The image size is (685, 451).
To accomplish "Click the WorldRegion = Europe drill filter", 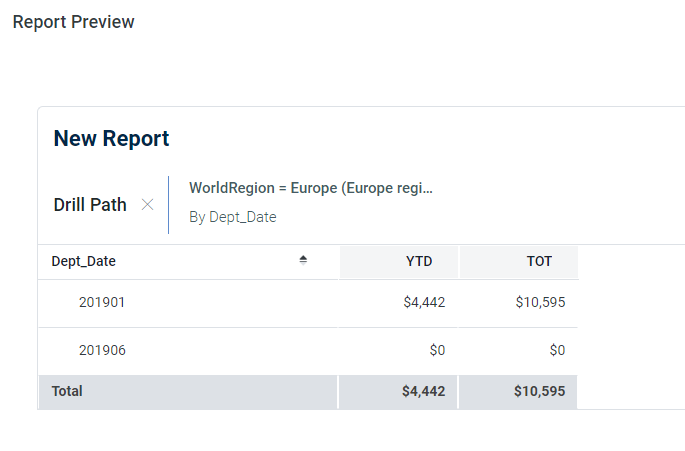I will pos(310,188).
